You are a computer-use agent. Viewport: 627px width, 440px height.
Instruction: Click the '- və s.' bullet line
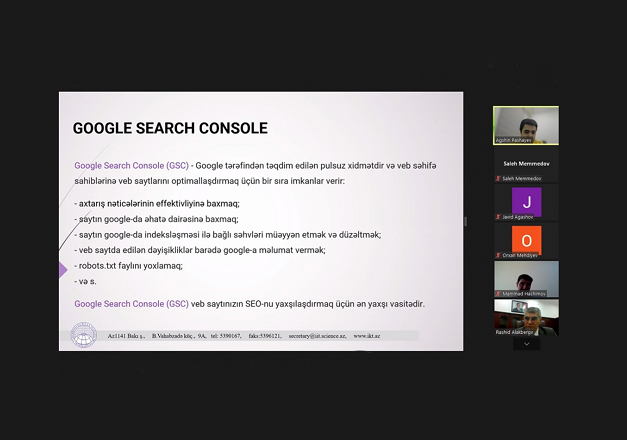(85, 282)
